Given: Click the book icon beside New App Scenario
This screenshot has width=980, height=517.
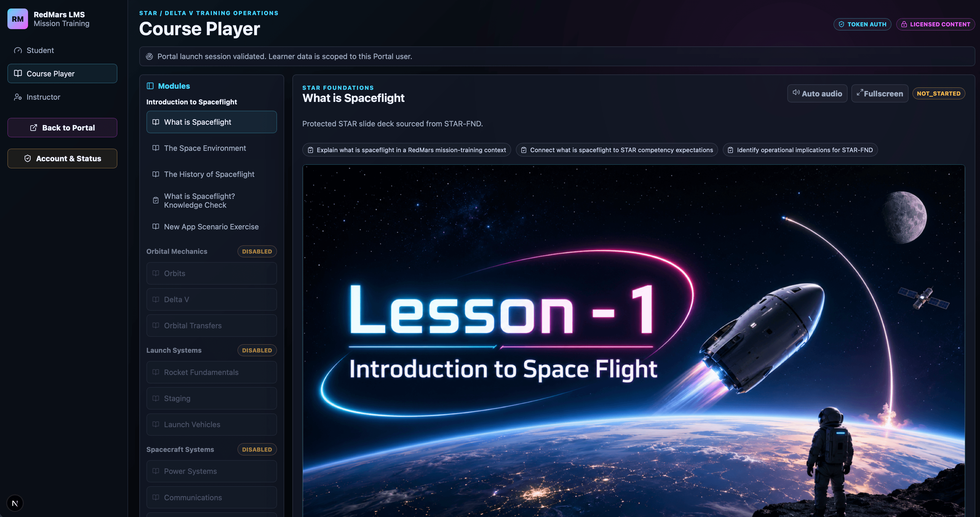Looking at the screenshot, I should coord(156,227).
